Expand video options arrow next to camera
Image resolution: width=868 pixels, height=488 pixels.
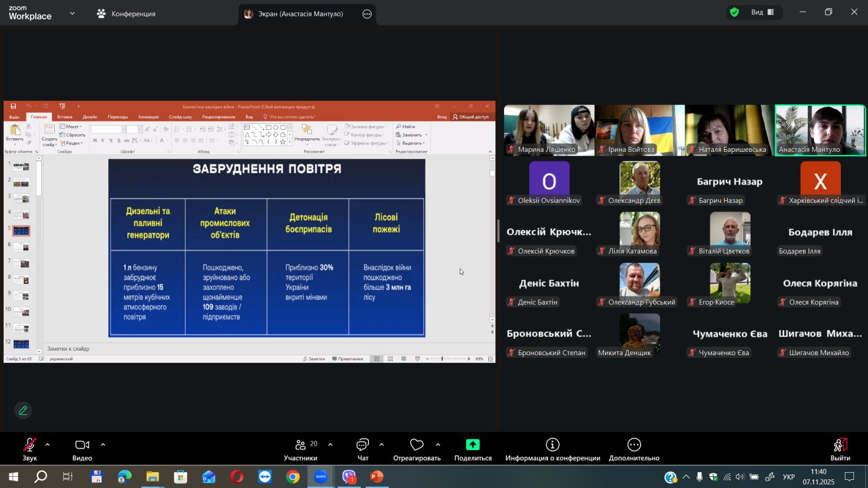click(x=103, y=445)
